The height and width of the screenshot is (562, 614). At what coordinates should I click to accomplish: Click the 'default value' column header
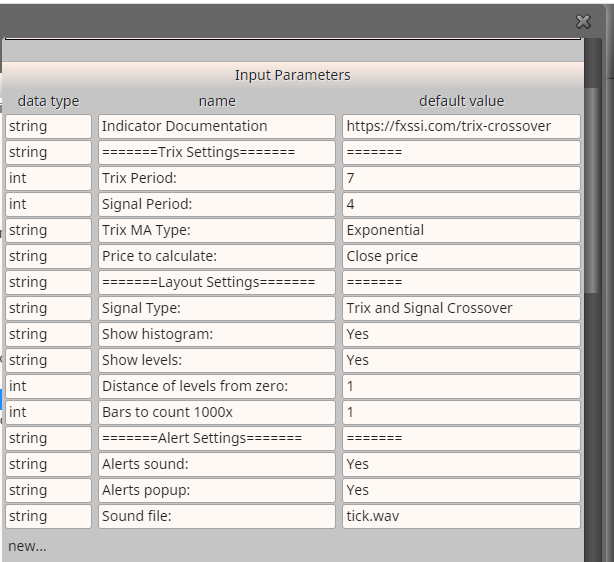(x=461, y=101)
